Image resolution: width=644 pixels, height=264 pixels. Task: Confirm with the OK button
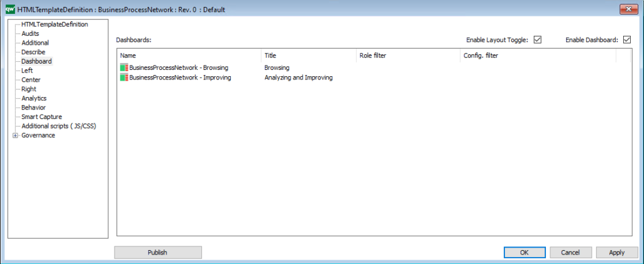tap(525, 252)
